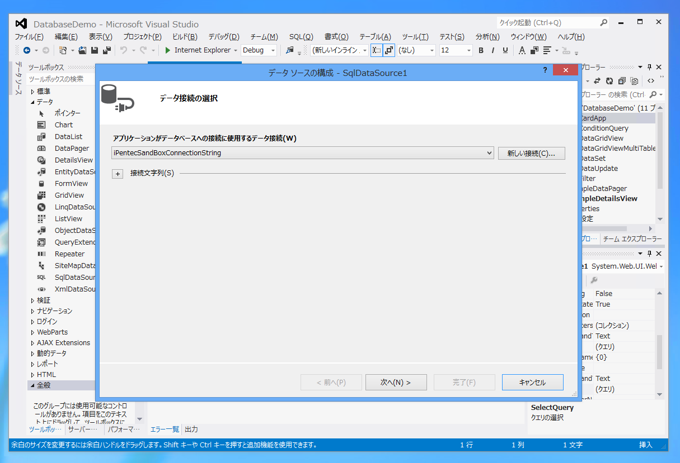Click the green Start debugging arrow
This screenshot has width=680, height=463.
click(168, 50)
